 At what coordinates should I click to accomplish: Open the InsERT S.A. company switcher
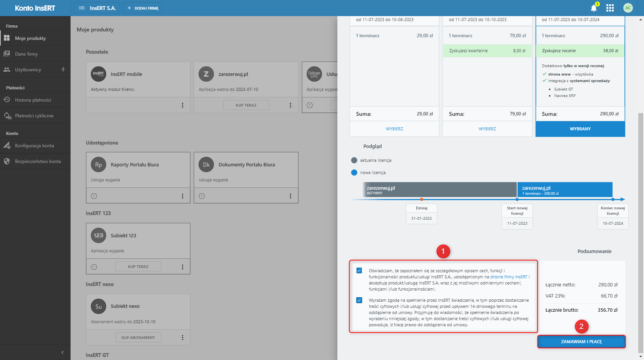(97, 8)
